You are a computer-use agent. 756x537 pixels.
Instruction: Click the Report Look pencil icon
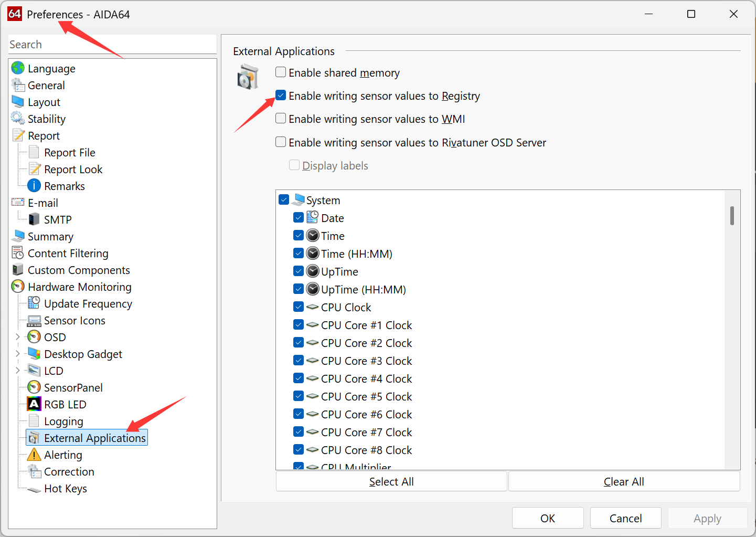click(34, 169)
